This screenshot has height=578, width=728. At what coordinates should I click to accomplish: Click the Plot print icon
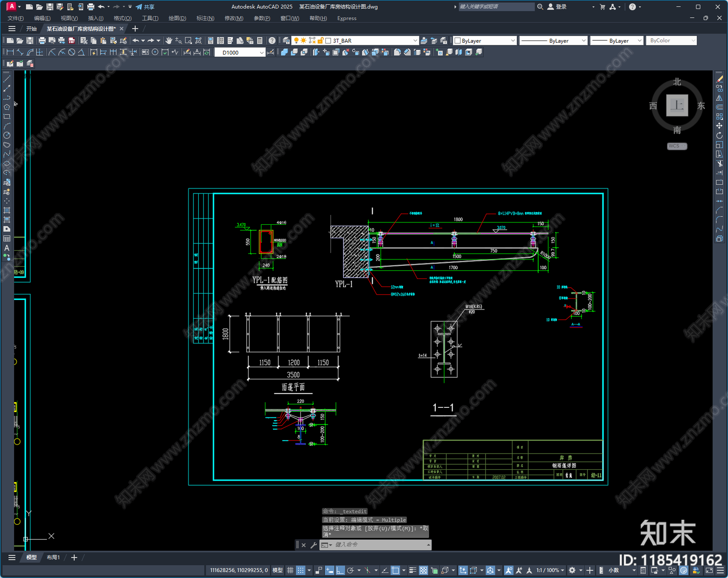click(42, 41)
